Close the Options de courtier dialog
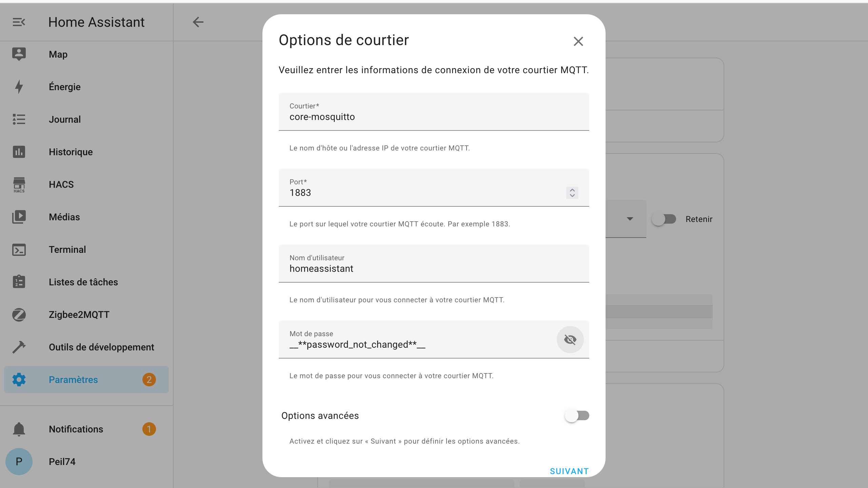The width and height of the screenshot is (868, 488). [578, 41]
